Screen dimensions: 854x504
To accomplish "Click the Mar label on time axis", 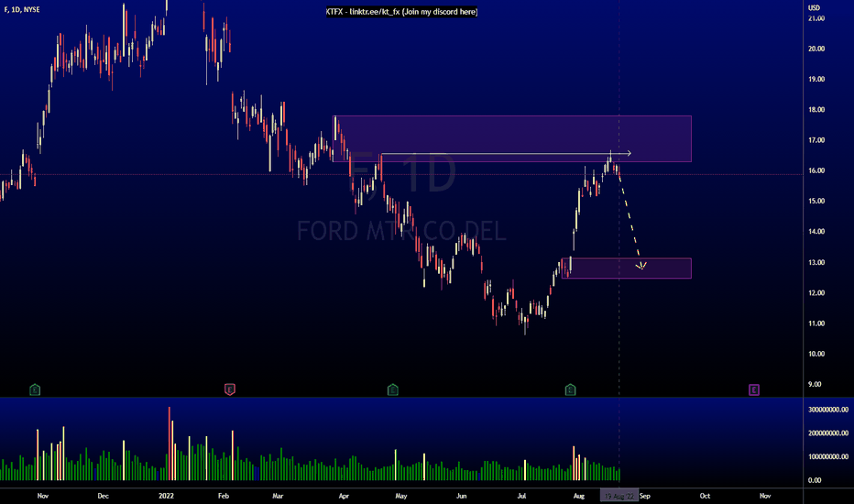I will pyautogui.click(x=278, y=496).
